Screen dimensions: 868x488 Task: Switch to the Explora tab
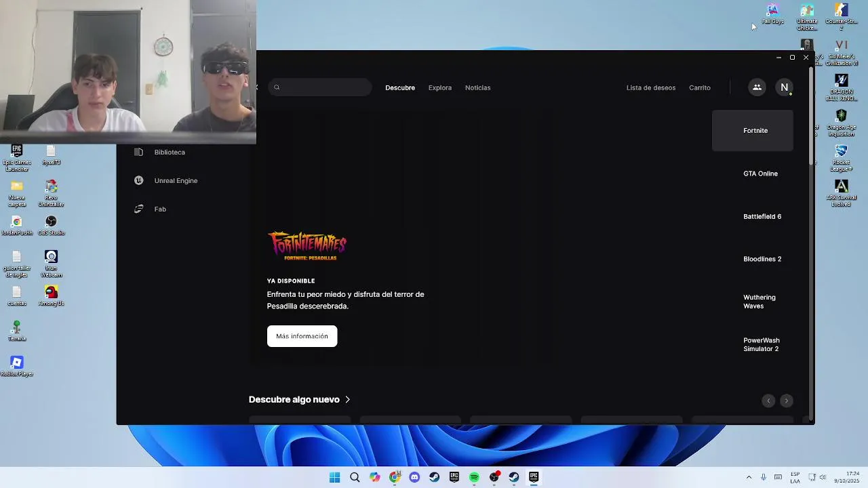point(440,87)
